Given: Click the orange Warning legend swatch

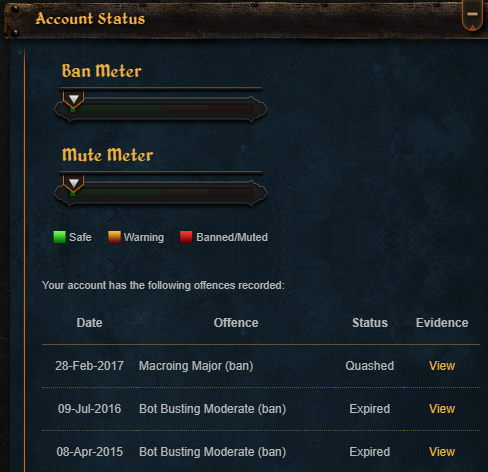Looking at the screenshot, I should point(114,237).
